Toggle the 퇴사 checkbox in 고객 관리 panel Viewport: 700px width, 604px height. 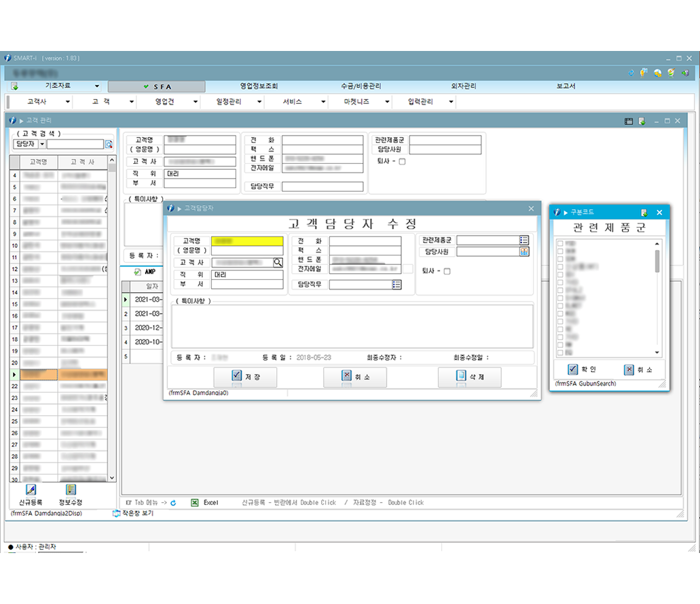402,162
